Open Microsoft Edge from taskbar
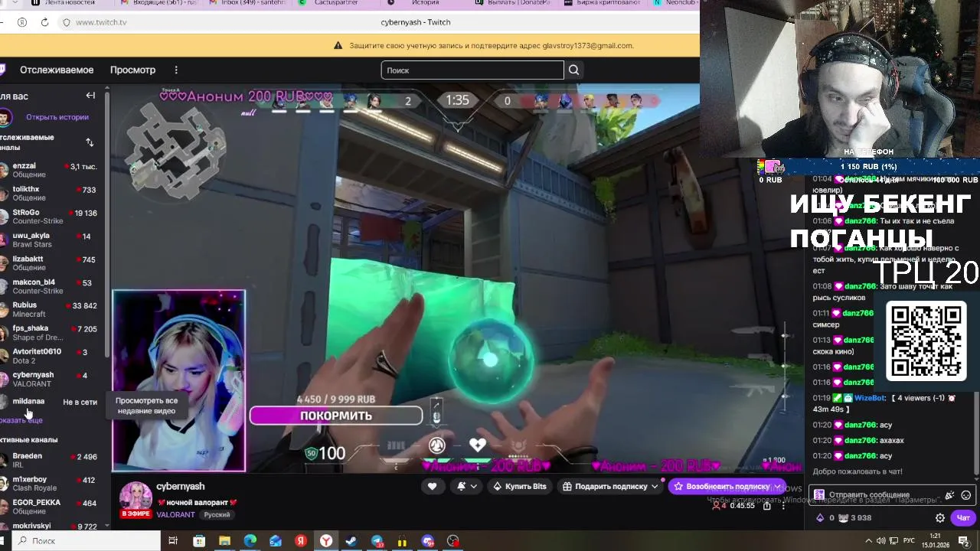 (250, 541)
